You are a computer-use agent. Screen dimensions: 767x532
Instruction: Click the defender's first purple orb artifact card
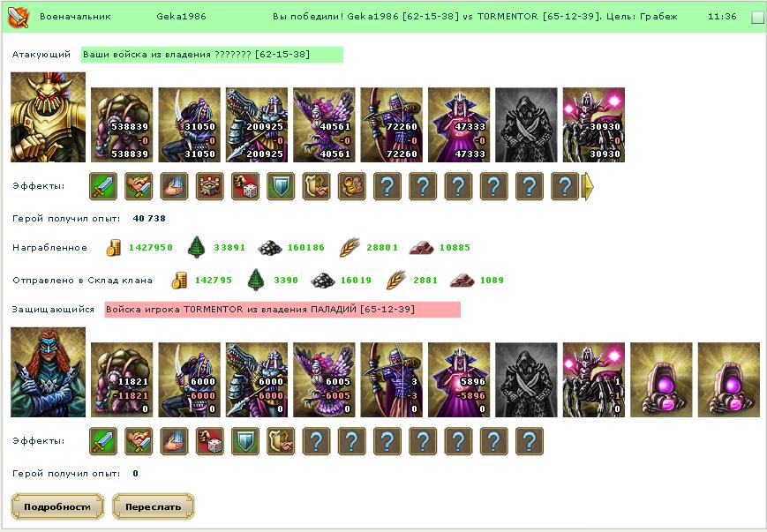[661, 379]
